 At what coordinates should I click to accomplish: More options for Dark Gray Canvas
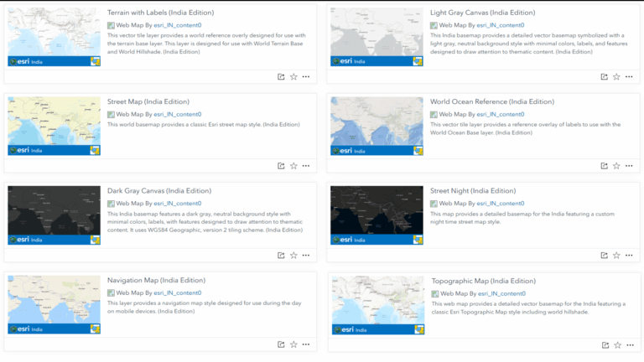(x=306, y=256)
